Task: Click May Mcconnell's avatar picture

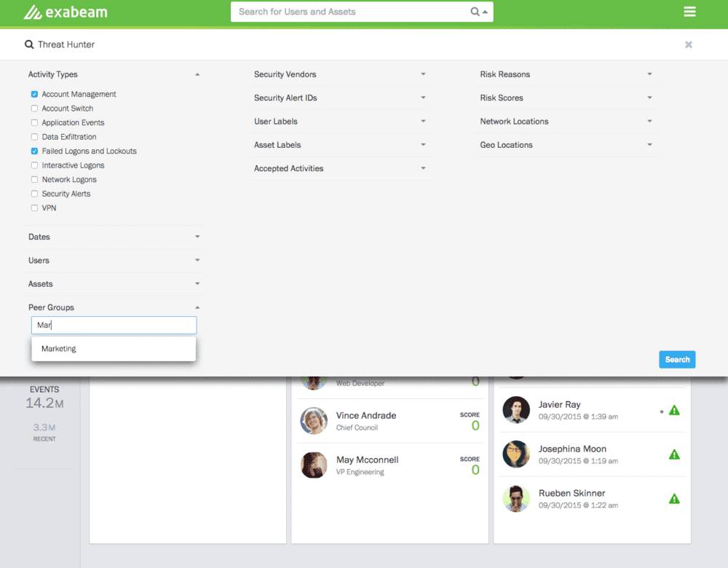Action: [x=314, y=465]
